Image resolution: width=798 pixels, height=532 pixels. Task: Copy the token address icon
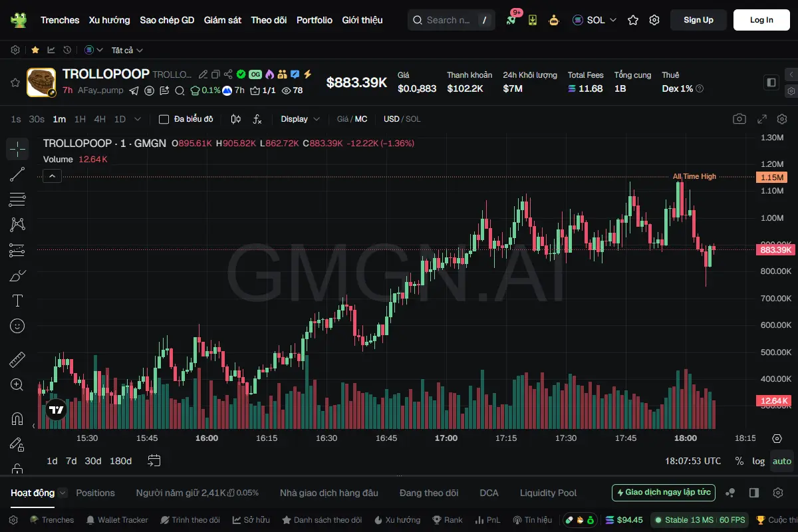[x=216, y=74]
